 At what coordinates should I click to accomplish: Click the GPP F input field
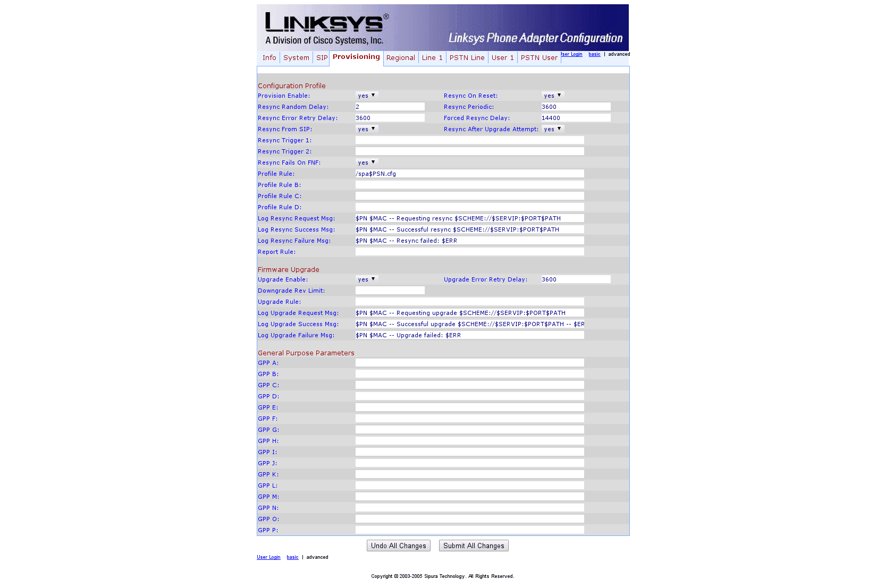(x=470, y=419)
